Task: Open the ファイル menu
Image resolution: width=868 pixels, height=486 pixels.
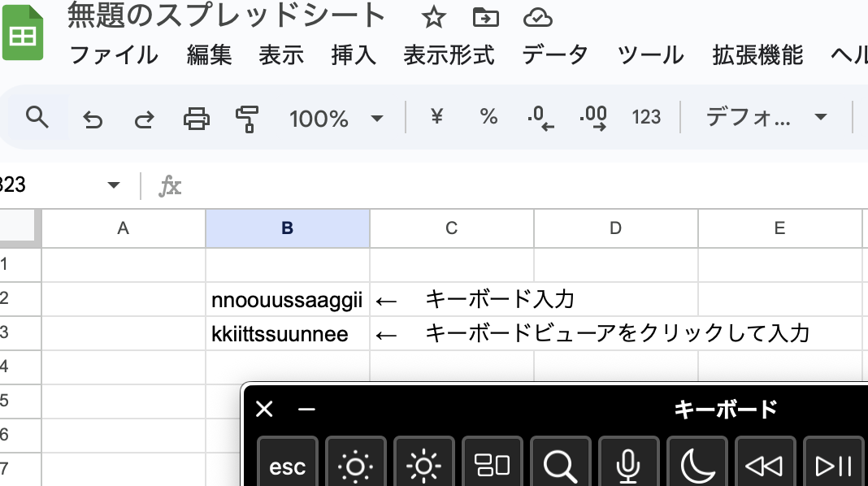Action: tap(114, 55)
